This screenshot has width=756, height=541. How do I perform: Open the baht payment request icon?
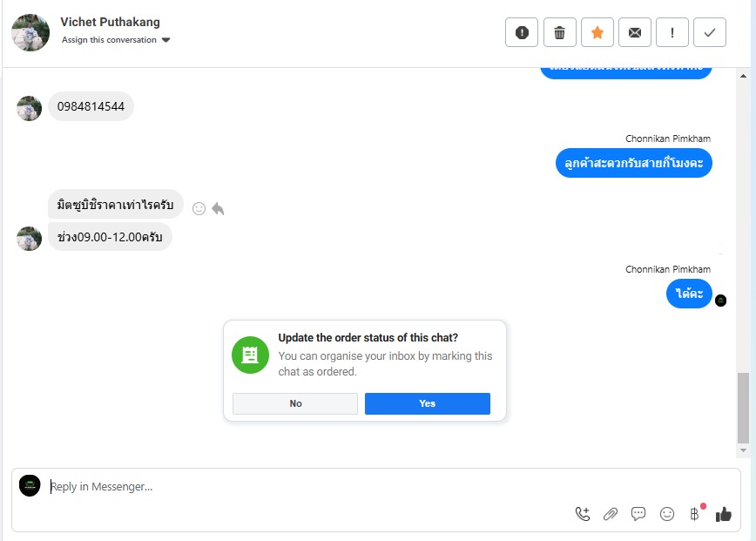click(695, 514)
